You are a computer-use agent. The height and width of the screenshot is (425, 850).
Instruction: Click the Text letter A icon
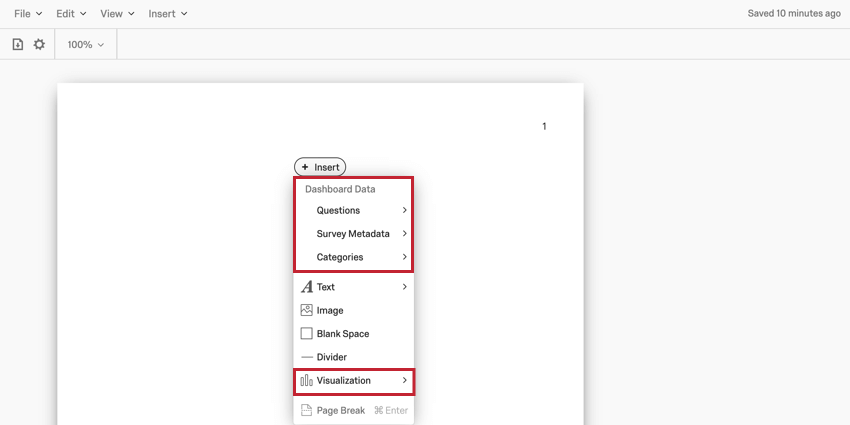(307, 287)
